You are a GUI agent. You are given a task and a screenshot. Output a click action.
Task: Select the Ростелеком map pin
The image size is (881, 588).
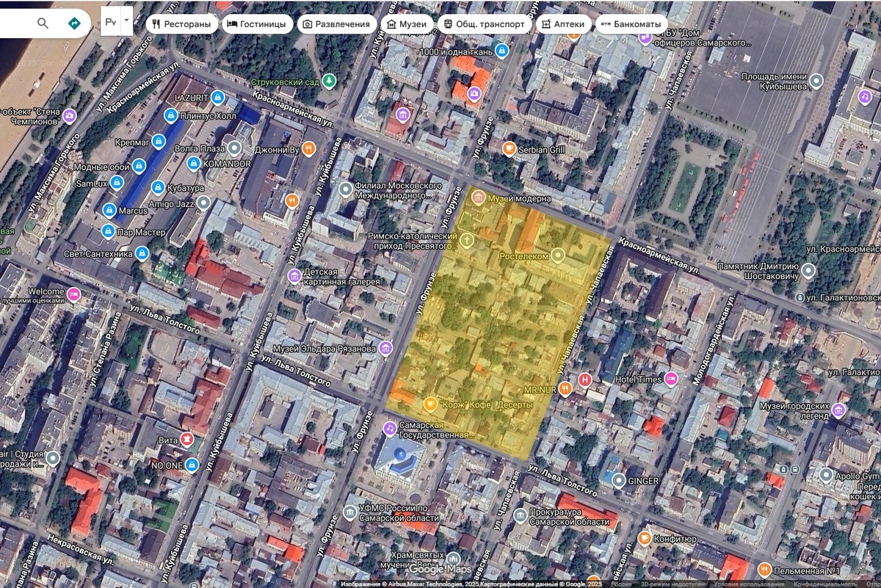[x=558, y=256]
